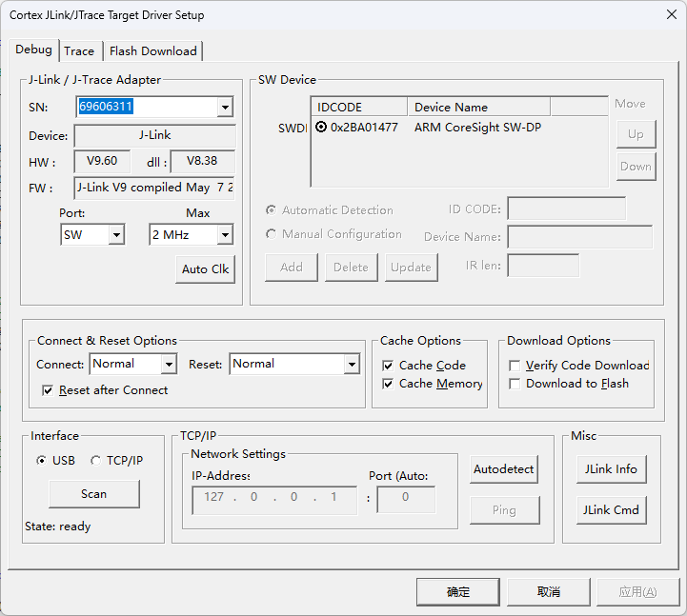Open JLink Info
The width and height of the screenshot is (687, 616).
611,468
